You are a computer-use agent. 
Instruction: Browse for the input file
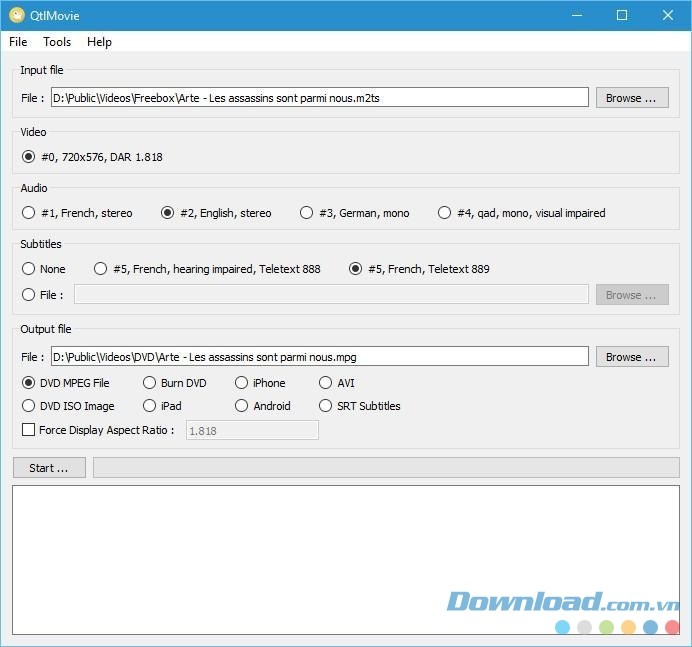(x=632, y=98)
